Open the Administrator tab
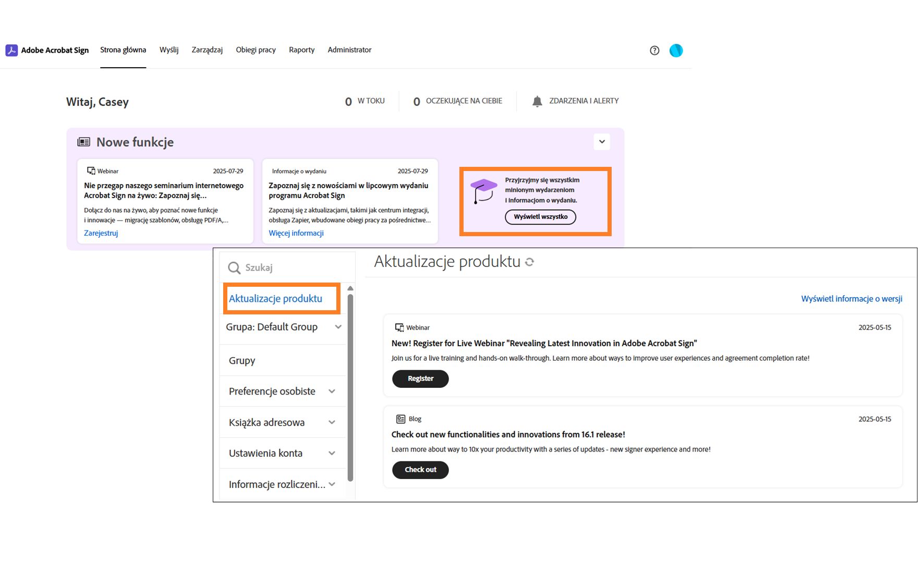 pos(349,50)
